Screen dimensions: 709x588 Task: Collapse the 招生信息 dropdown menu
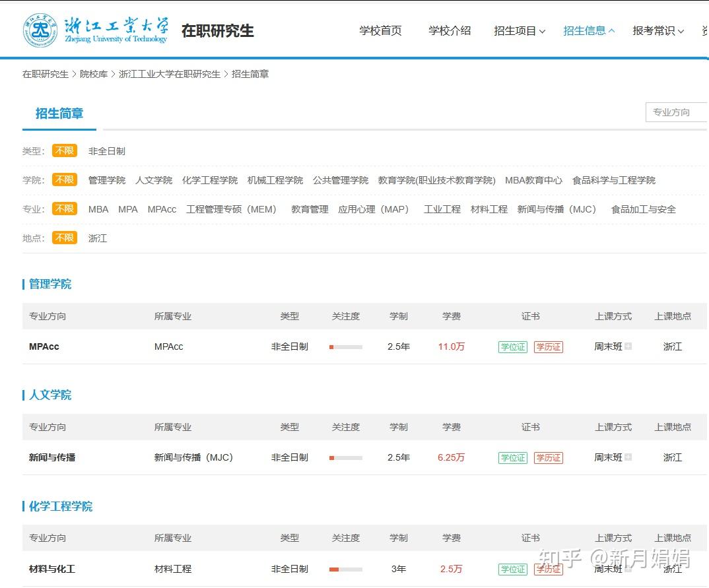[589, 31]
